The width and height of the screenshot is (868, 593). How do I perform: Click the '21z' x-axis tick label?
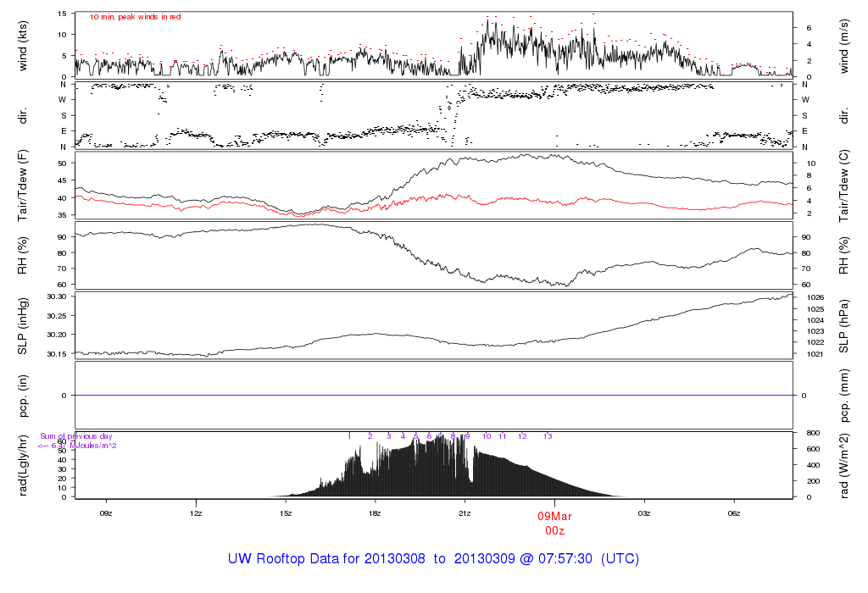(465, 513)
